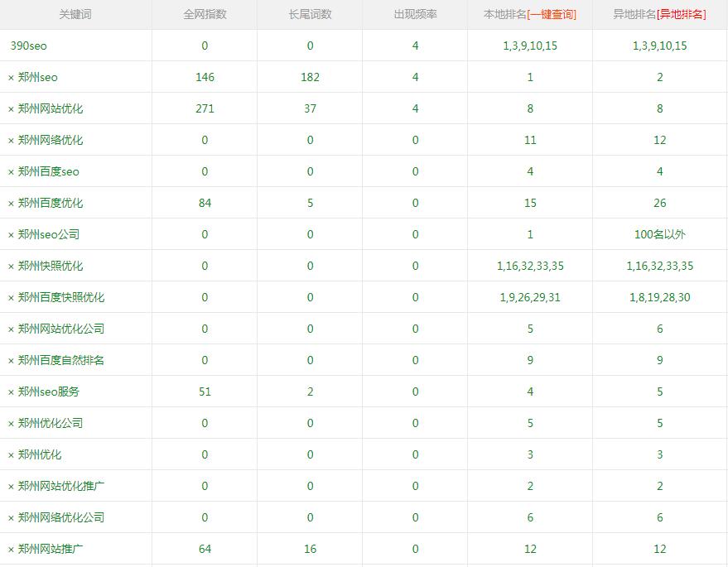Click the 全网指数 column header

pos(205,15)
